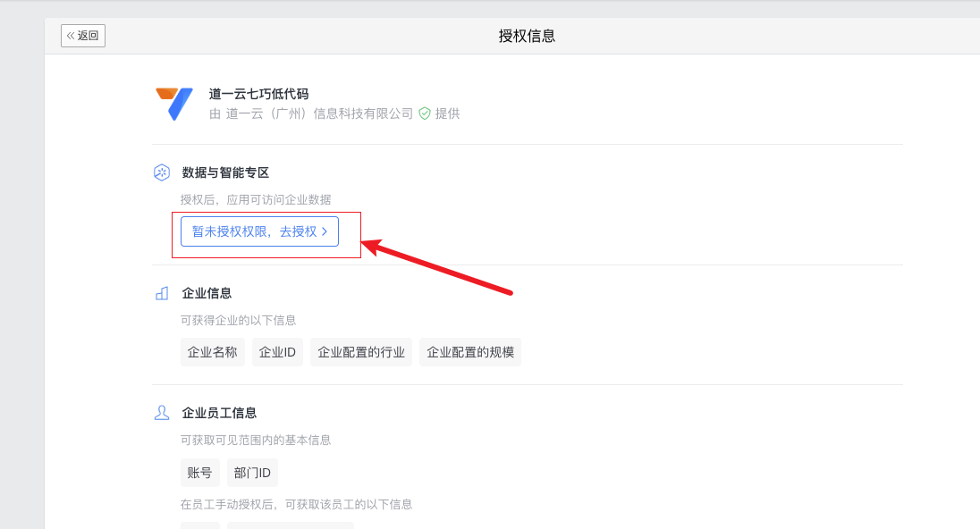
Task: Click the 数据与智能专区 heading
Action: 225,172
